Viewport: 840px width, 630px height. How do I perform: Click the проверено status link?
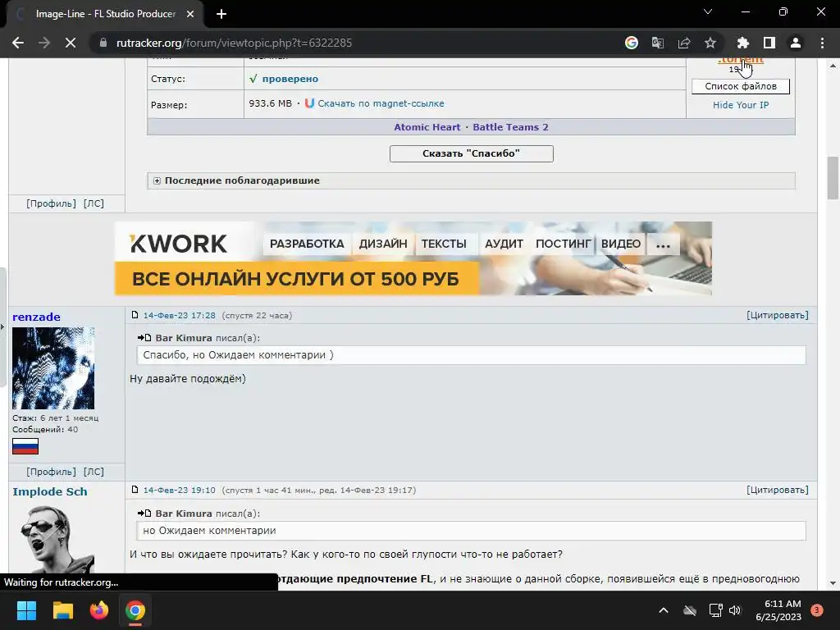(x=290, y=79)
